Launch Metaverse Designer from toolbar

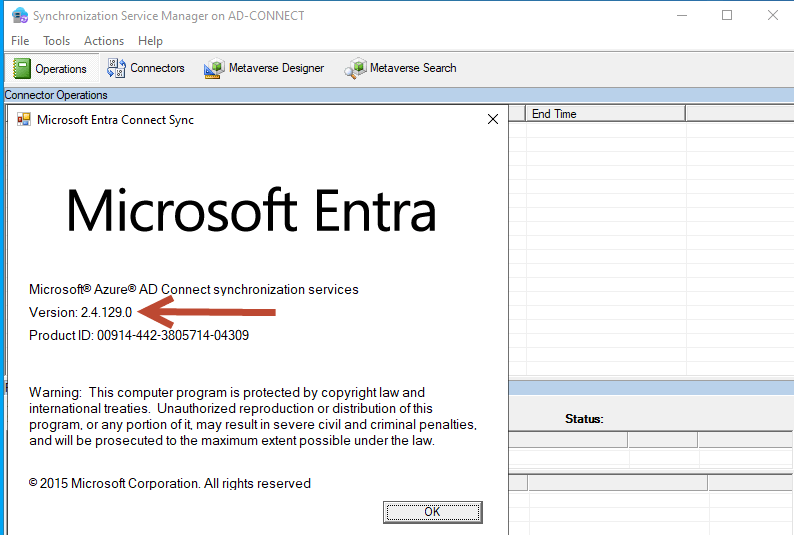click(x=265, y=68)
